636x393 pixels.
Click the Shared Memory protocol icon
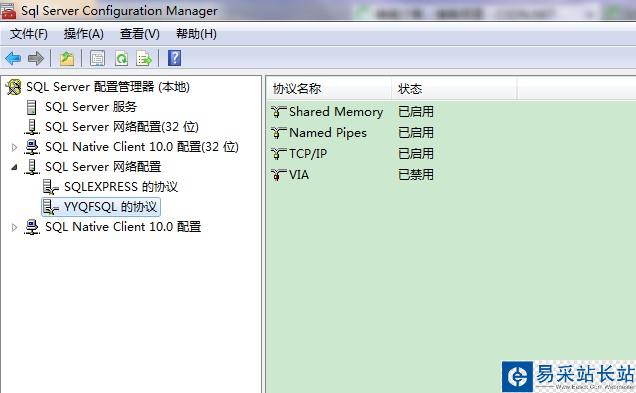pos(279,112)
